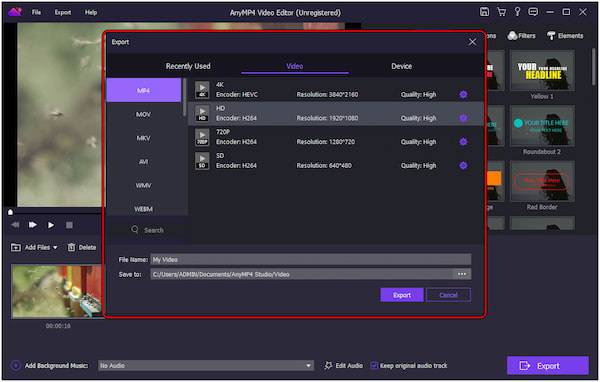Open settings gear for 720P preset
This screenshot has width=600, height=382.
click(x=463, y=142)
